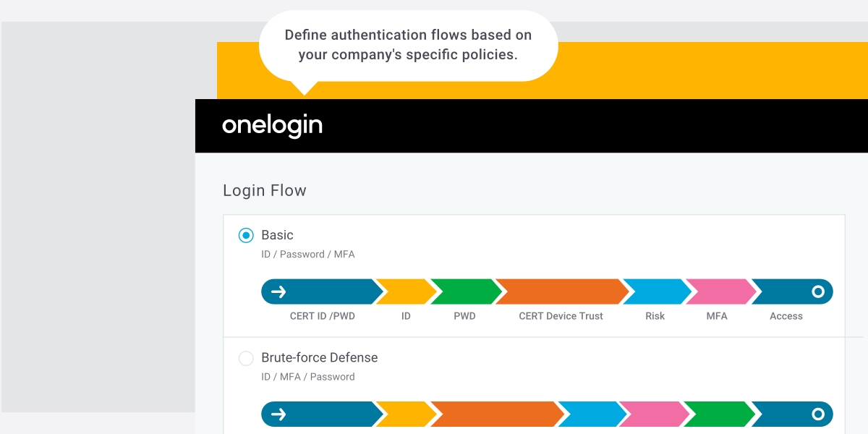Click the Access label under Basic flow
This screenshot has height=434, width=868.
[786, 316]
